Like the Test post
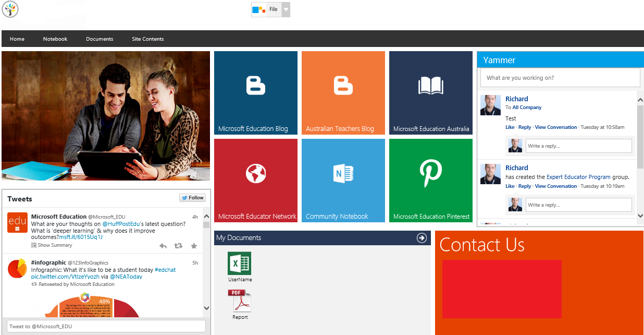This screenshot has height=335, width=644. [510, 127]
